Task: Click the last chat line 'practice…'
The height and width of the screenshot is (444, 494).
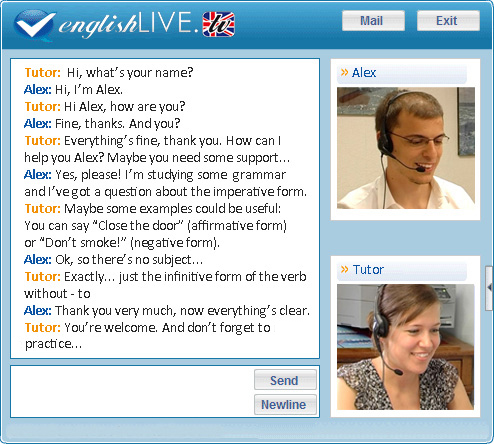Action: pyautogui.click(x=53, y=344)
